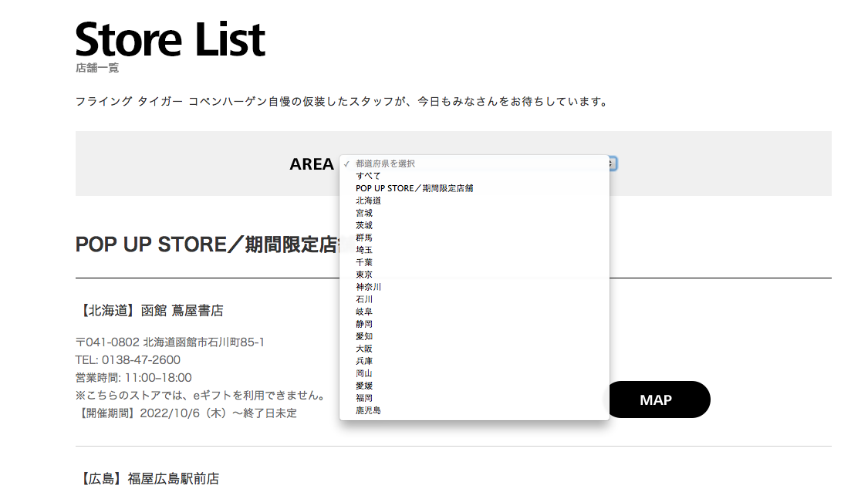Click the TEL: 0138-47-2600 phone number
This screenshot has height=499, width=868.
click(128, 360)
